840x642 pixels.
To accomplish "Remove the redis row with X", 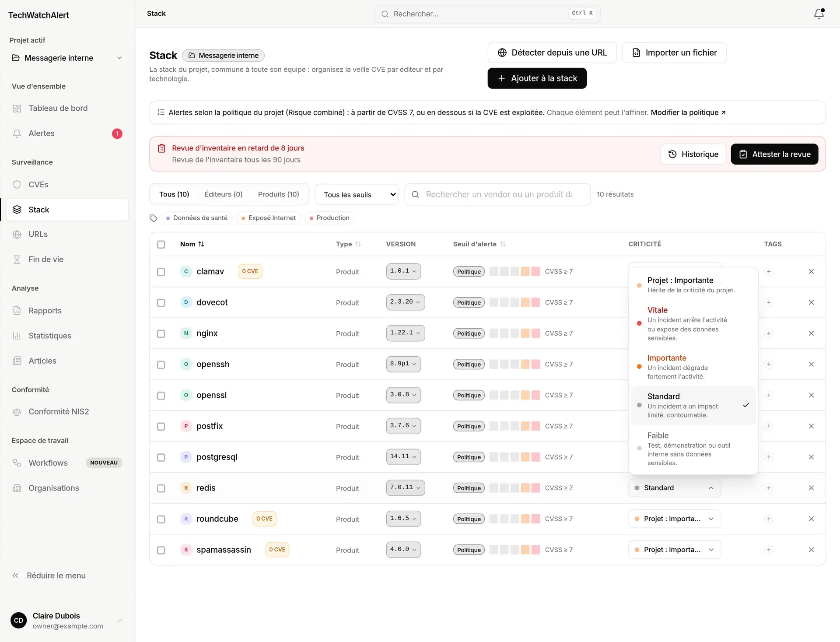I will [811, 488].
